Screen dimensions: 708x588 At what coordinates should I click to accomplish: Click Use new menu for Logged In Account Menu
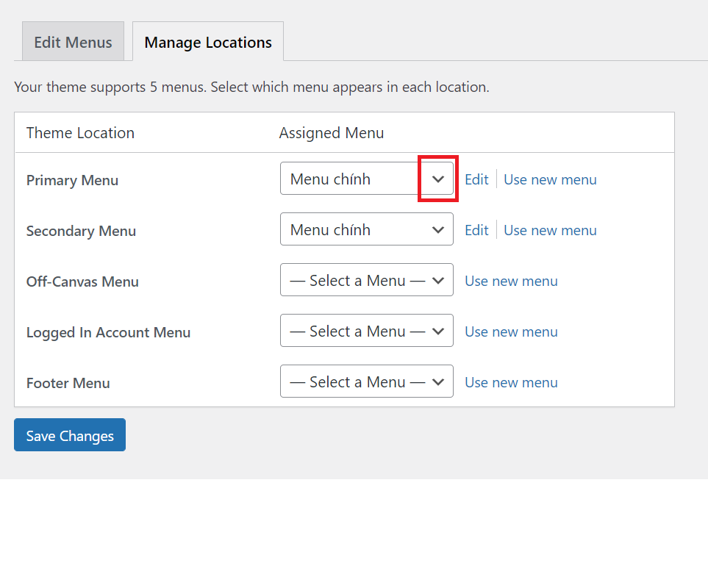pos(511,331)
